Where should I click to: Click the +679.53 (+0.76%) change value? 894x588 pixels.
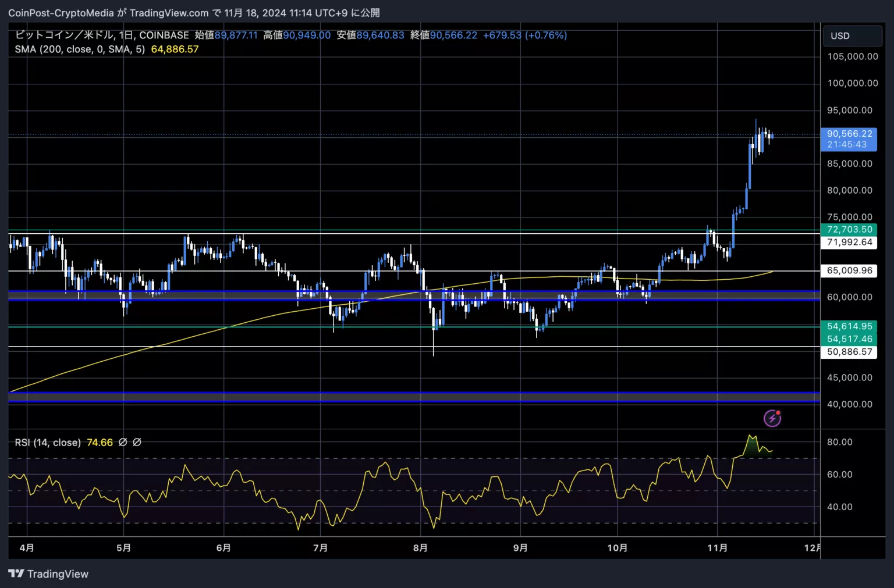[525, 35]
